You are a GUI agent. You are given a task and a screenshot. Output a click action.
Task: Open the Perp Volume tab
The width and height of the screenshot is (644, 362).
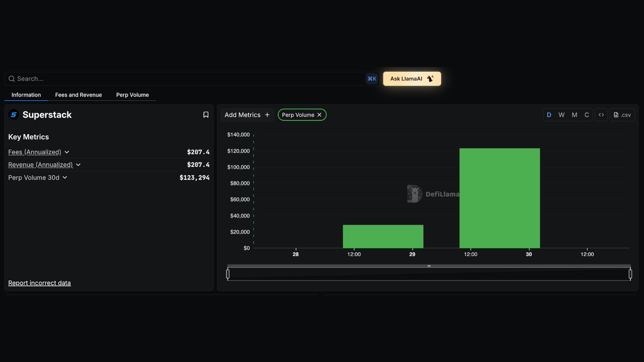(x=133, y=95)
